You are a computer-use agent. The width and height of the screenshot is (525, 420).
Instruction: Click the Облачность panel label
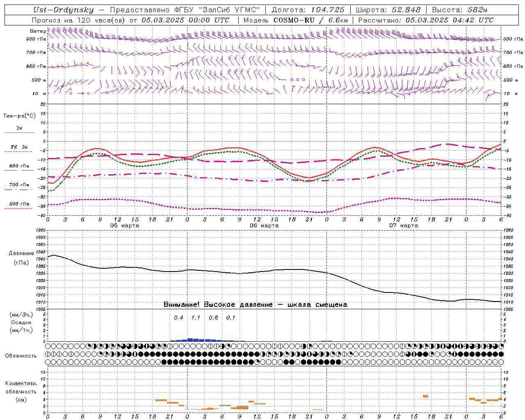click(x=21, y=356)
